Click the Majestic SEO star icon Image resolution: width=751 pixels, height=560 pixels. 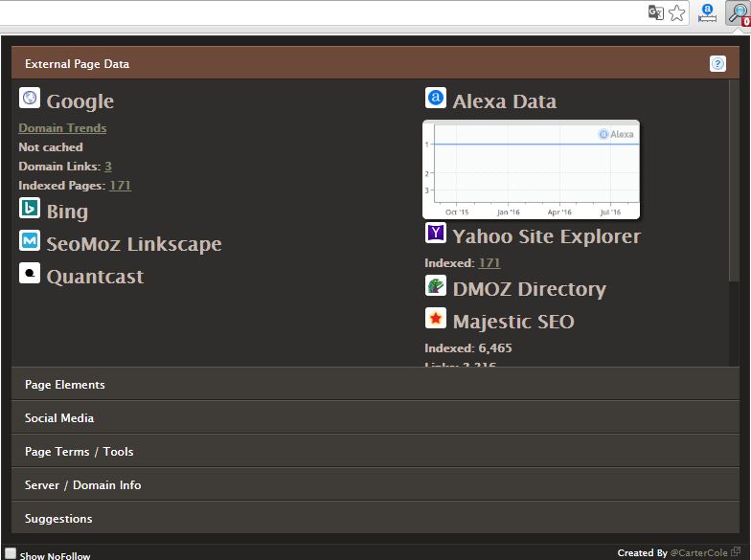click(436, 318)
